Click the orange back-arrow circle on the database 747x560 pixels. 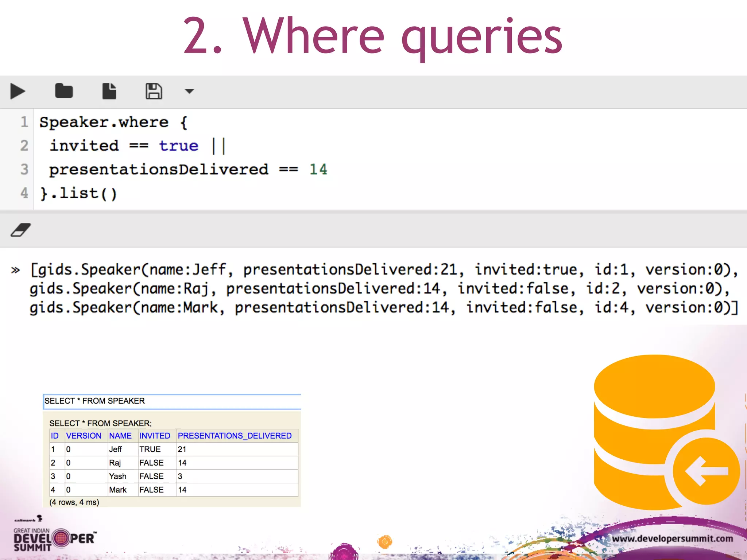tap(706, 471)
